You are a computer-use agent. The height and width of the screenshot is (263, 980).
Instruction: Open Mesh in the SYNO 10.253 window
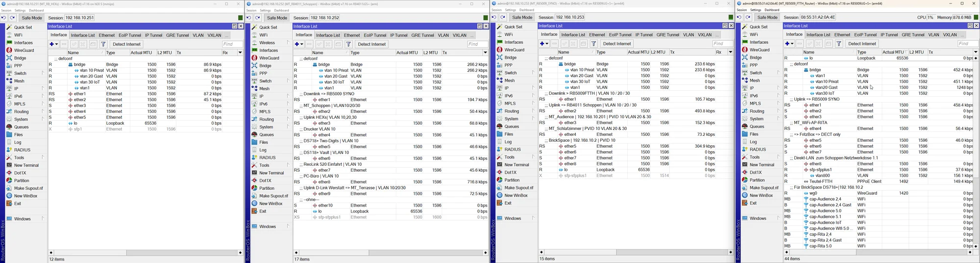click(x=510, y=80)
